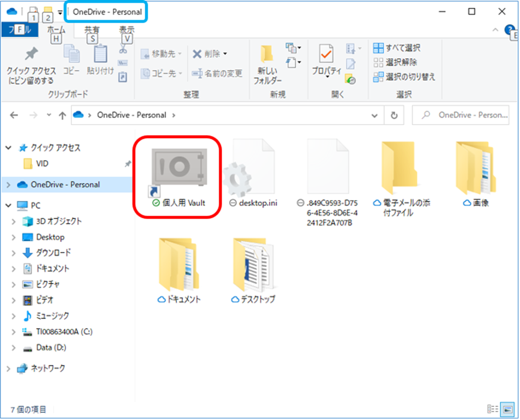
Task: Click the Open dropdown icon in Open group
Action: coord(353,49)
